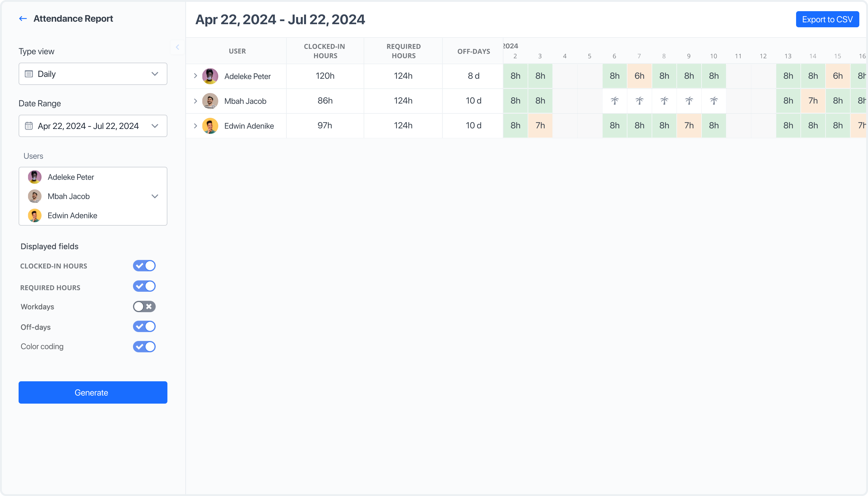
Task: Click Mbah Jacob's 86h clocked-in value
Action: click(x=325, y=101)
